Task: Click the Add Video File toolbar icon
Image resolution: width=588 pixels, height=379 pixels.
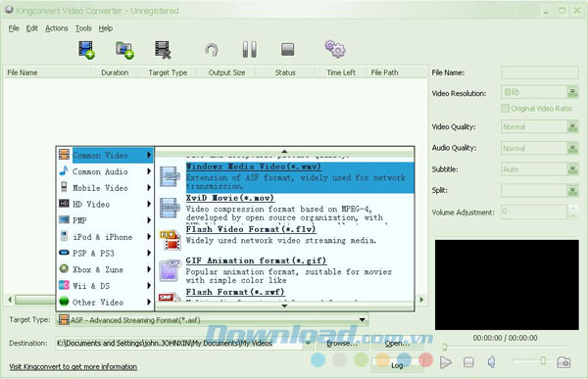Action: [86, 50]
